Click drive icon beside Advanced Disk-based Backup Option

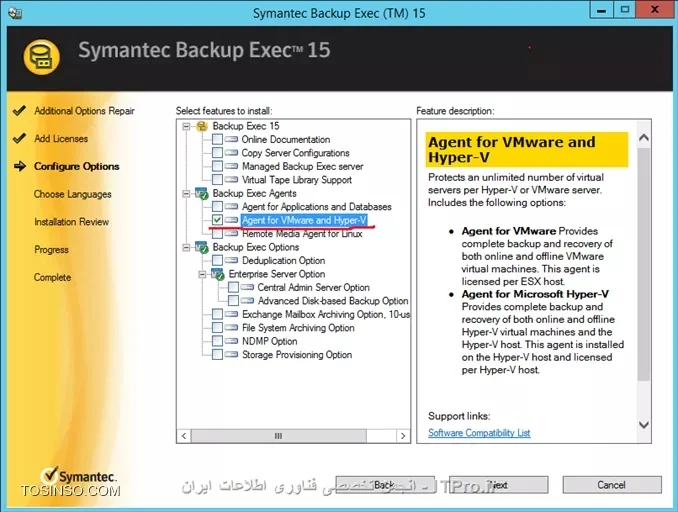coord(247,301)
